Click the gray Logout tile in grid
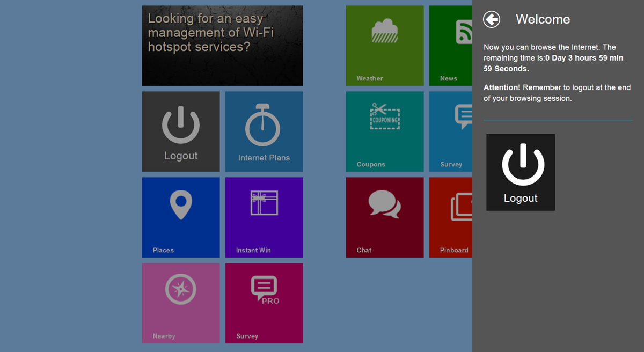This screenshot has height=352, width=644. point(181,131)
